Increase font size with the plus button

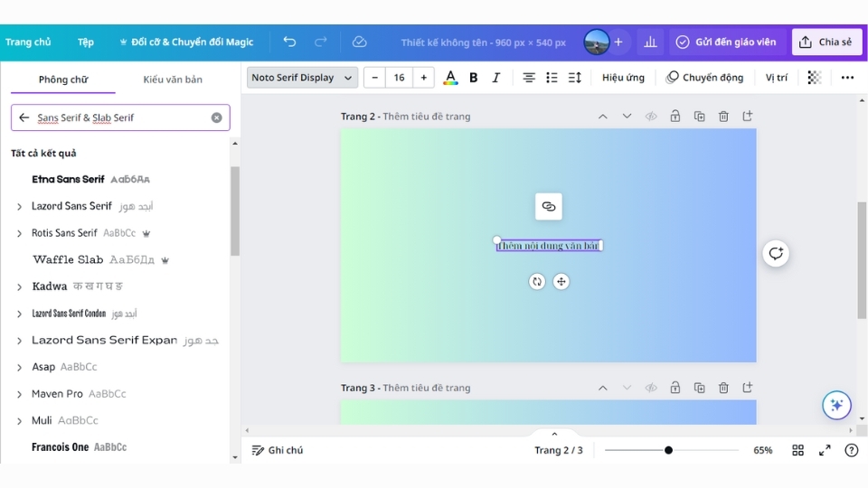pos(423,78)
